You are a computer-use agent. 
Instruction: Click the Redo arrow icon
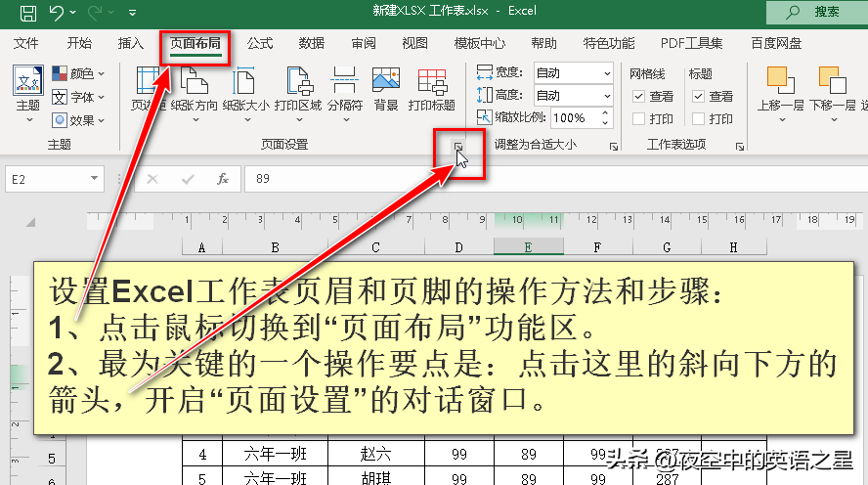click(95, 13)
